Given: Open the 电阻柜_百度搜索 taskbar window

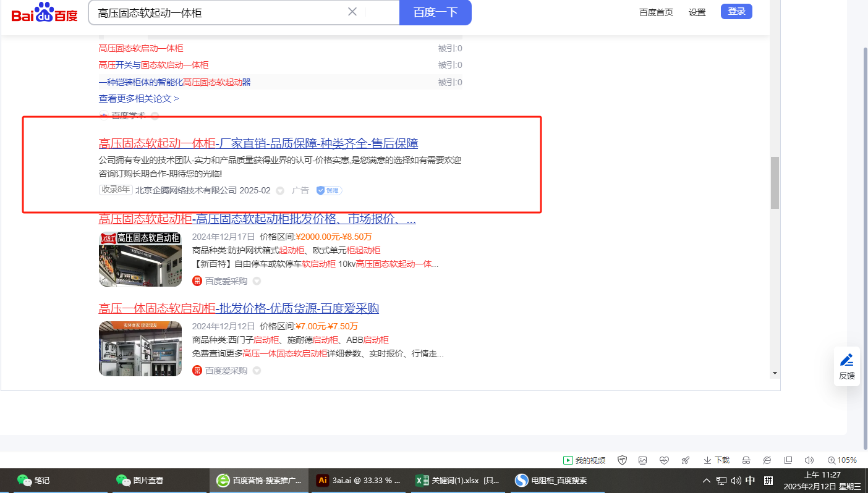Looking at the screenshot, I should (x=552, y=481).
